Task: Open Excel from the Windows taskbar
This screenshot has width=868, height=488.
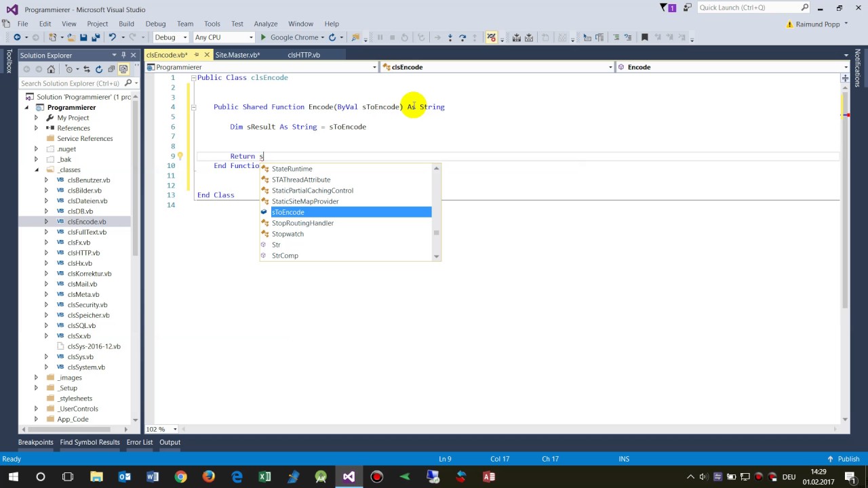Action: pos(264,477)
